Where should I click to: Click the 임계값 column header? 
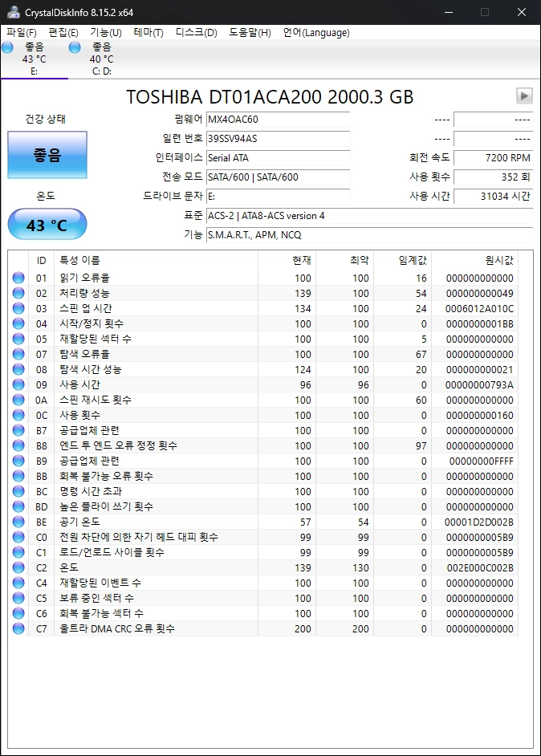point(403,260)
